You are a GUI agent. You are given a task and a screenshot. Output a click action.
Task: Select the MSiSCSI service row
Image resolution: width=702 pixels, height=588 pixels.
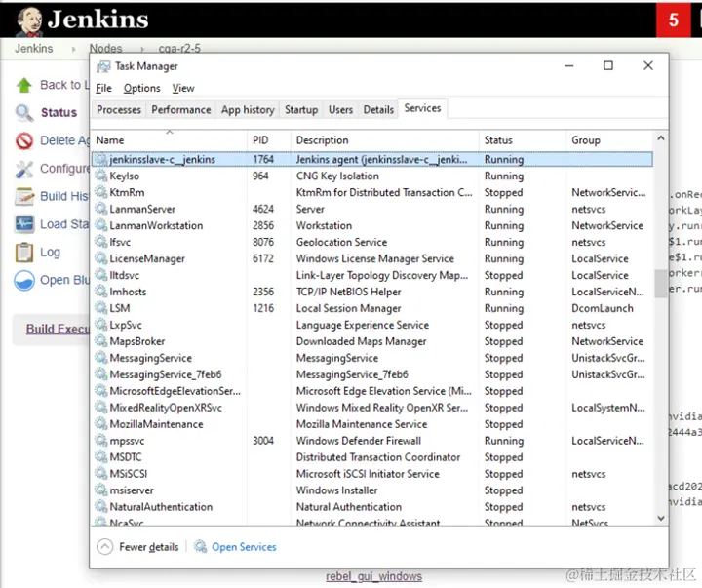[372, 473]
